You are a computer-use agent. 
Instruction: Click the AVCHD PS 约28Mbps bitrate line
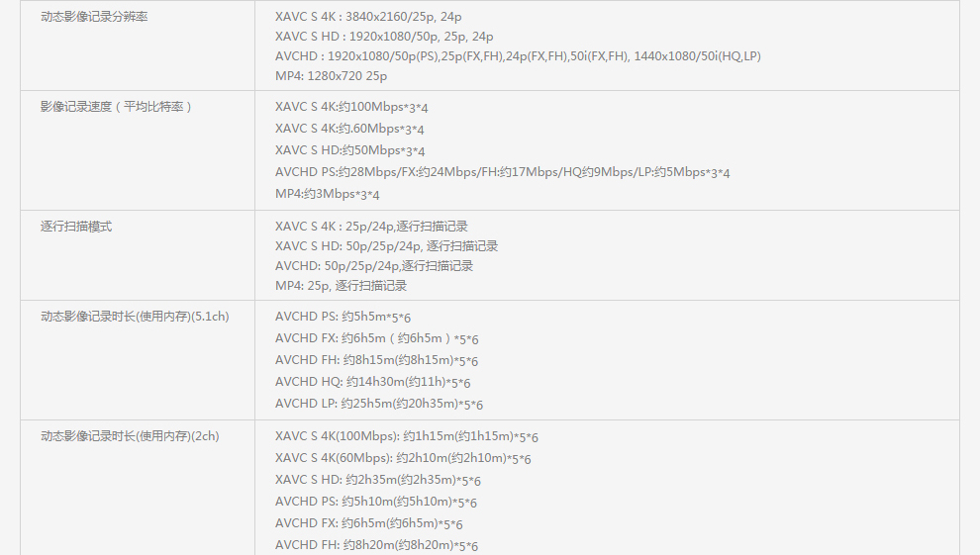click(502, 172)
